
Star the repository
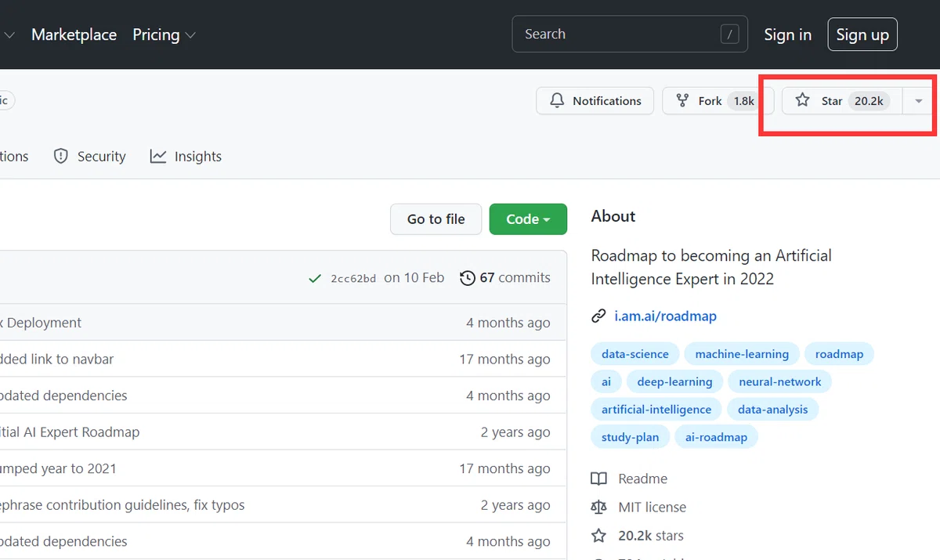842,101
